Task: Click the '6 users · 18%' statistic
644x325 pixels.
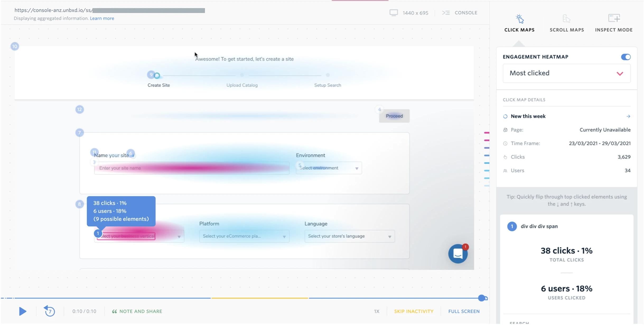Action: coord(566,289)
